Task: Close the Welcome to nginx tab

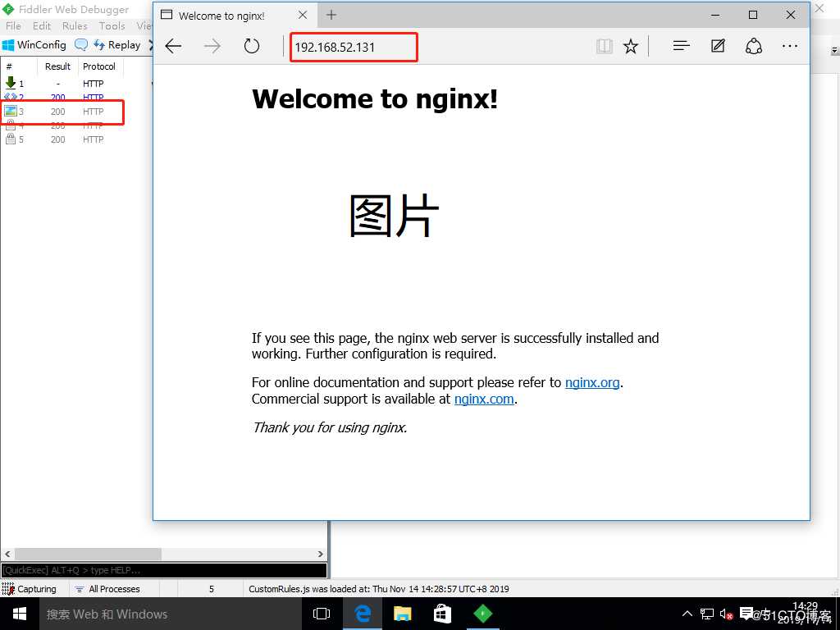Action: click(303, 15)
